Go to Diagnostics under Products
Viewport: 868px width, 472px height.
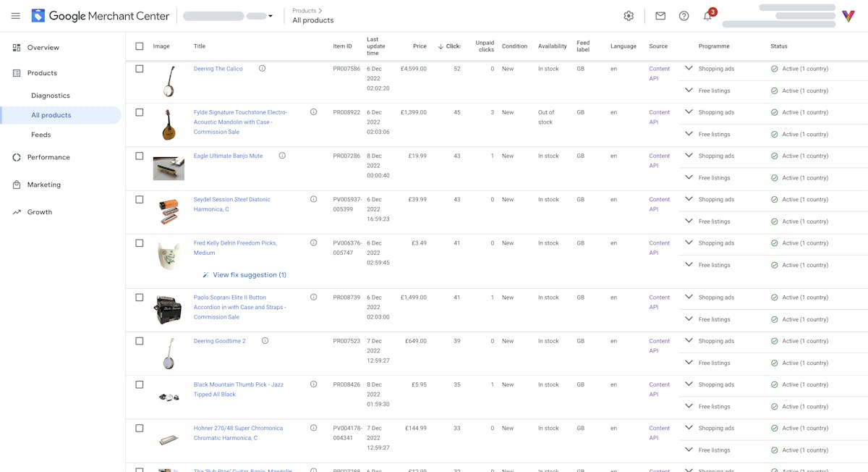pos(51,96)
